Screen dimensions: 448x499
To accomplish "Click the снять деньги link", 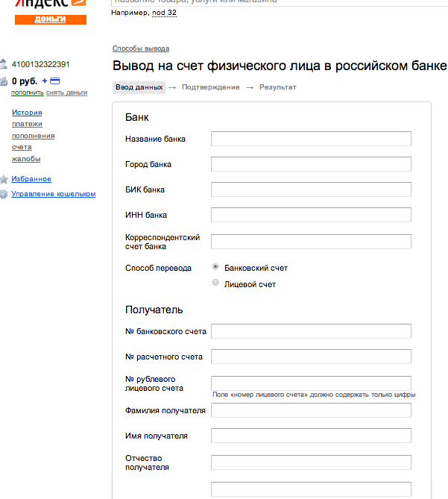I will 66,92.
